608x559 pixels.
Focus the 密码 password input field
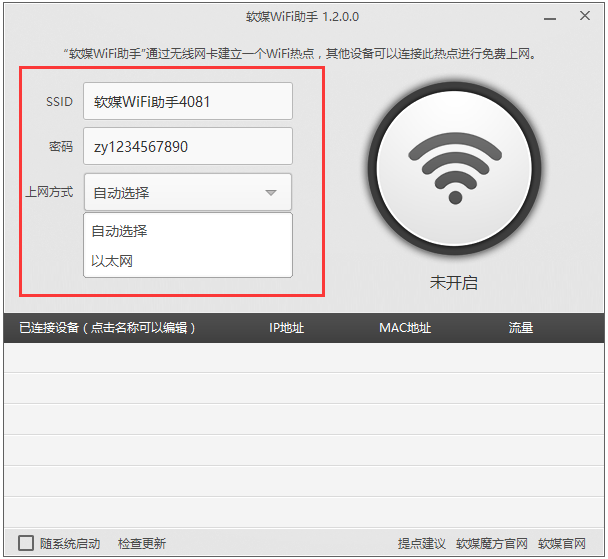point(188,146)
